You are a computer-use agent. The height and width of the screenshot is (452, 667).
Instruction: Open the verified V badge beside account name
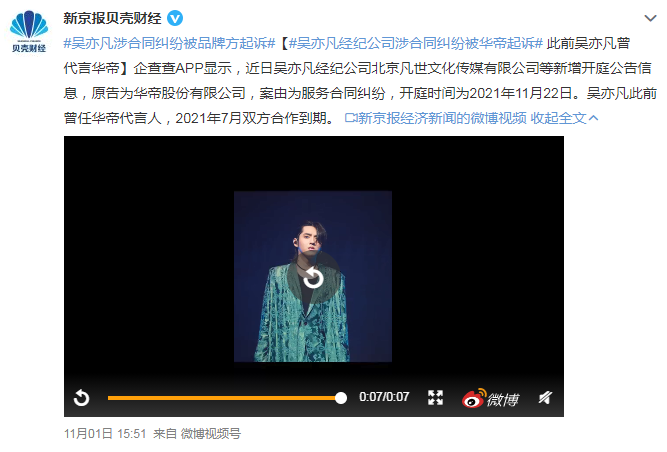175,18
